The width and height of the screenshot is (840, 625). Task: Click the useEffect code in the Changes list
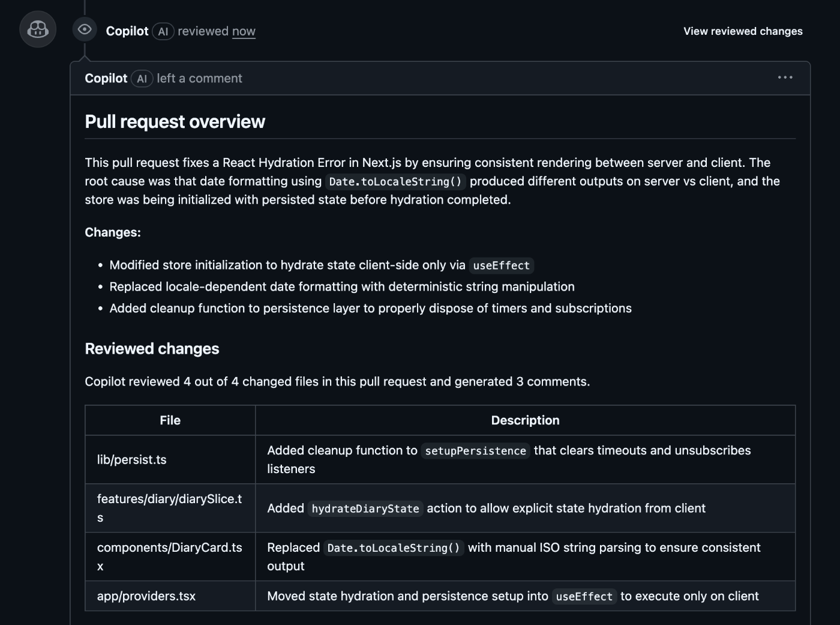tap(501, 265)
